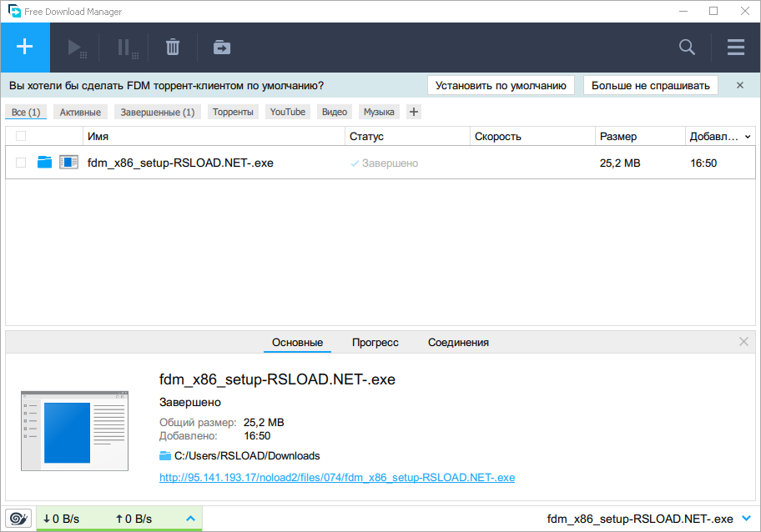Select fdm_x86_setup-RSLOAD.NET-.exe in list
This screenshot has height=532, width=761.
[x=180, y=163]
